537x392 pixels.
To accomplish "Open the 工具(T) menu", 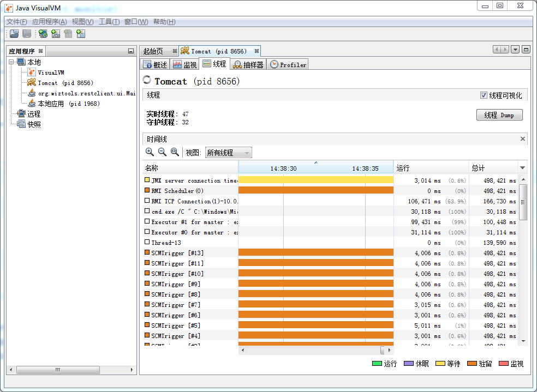I will [109, 22].
